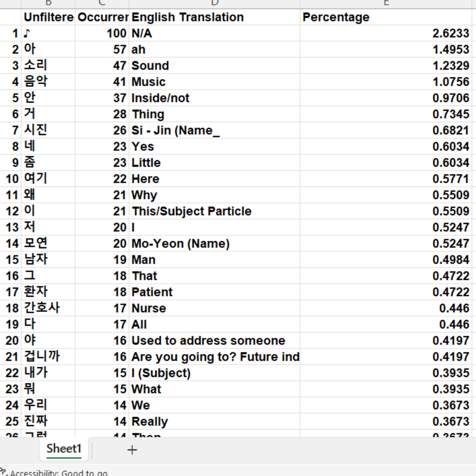The image size is (476, 476).
Task: Add a new sheet with plus button
Action: tap(132, 450)
